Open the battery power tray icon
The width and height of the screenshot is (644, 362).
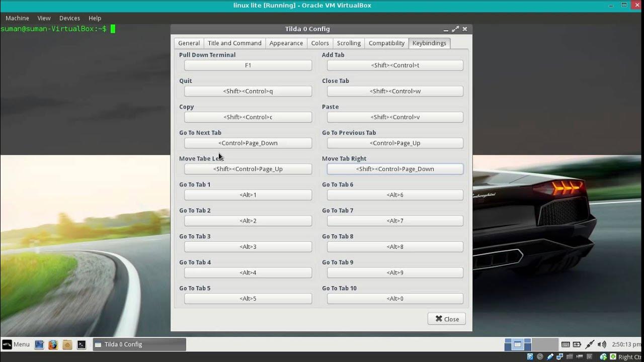[577, 344]
